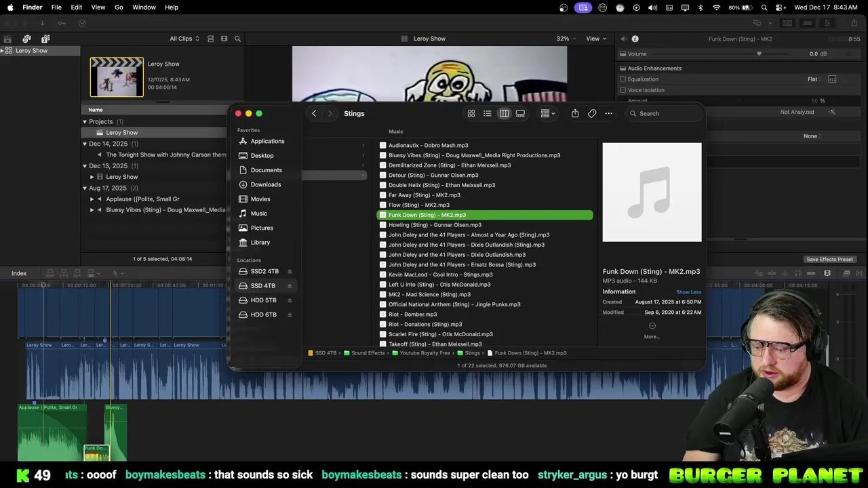
Task: Go back in Finder window
Action: pos(314,113)
